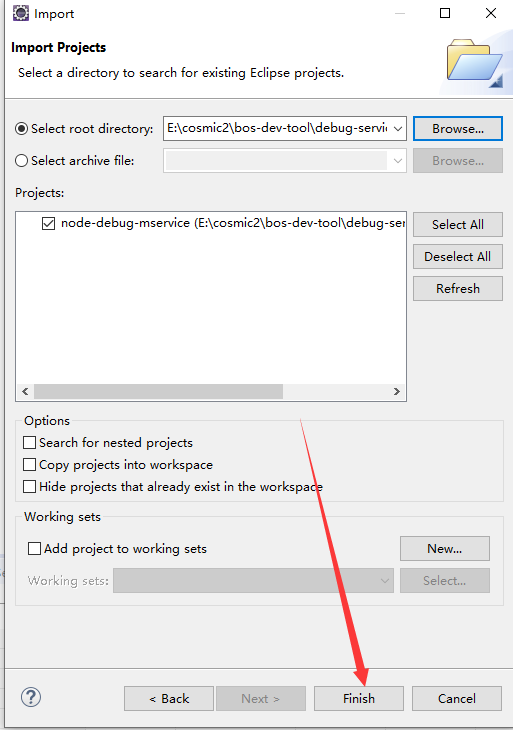The height and width of the screenshot is (730, 513).
Task: Click the left arrow of the projects scrollbar
Action: tap(25, 392)
